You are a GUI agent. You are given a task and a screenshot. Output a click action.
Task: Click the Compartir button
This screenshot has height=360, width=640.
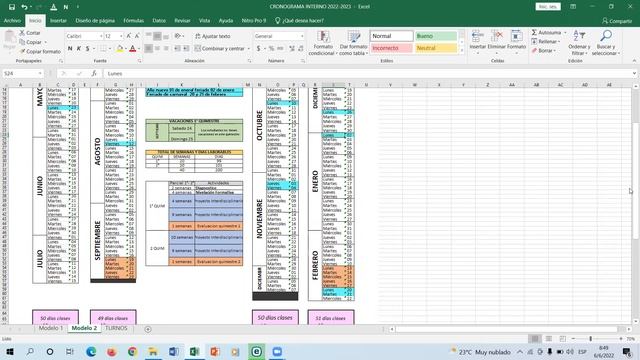[617, 21]
